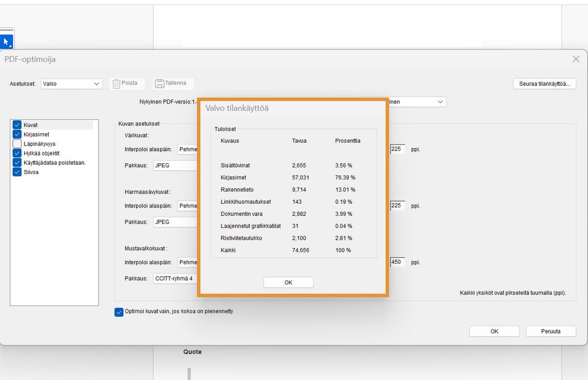The height and width of the screenshot is (380, 588).
Task: Toggle the Hylkää objektit checkbox
Action: tap(17, 153)
